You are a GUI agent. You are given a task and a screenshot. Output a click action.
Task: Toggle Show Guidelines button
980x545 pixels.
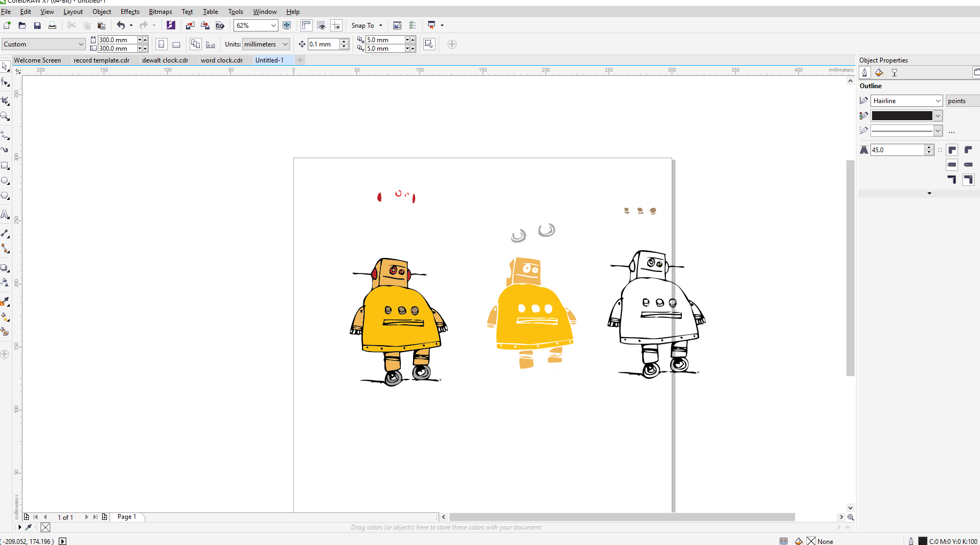coord(336,25)
